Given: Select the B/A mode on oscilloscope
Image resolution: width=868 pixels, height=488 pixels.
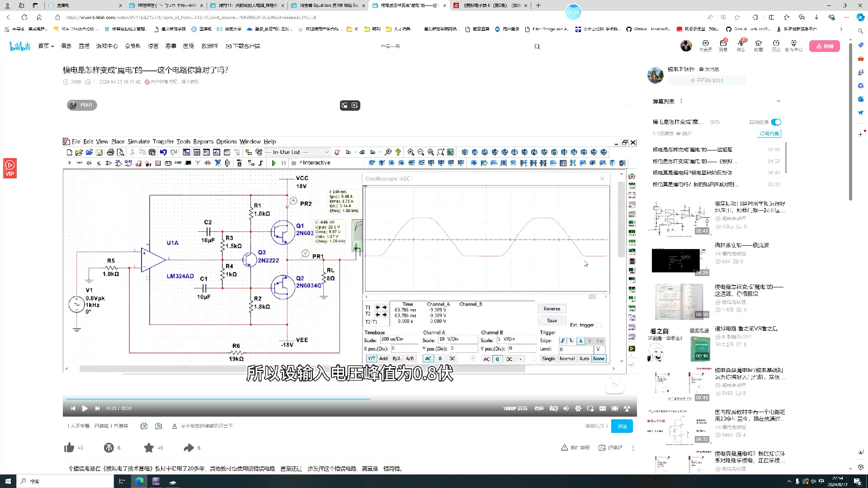Looking at the screenshot, I should click(396, 359).
